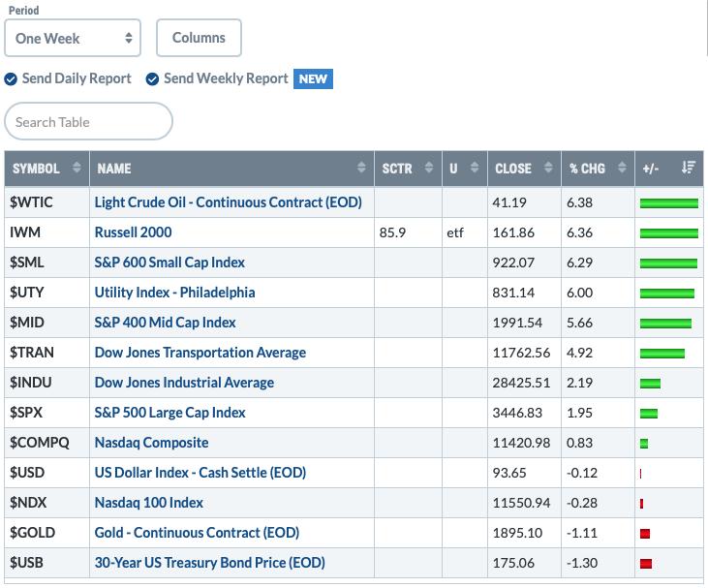
Task: Toggle the Send Weekly Report checkbox
Action: 152,79
